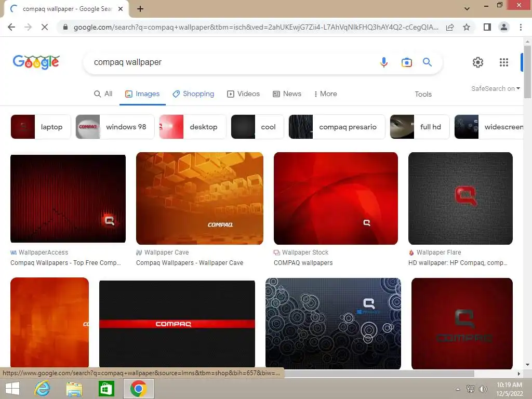This screenshot has width=532, height=399.
Task: Go to the News tab
Action: (287, 94)
